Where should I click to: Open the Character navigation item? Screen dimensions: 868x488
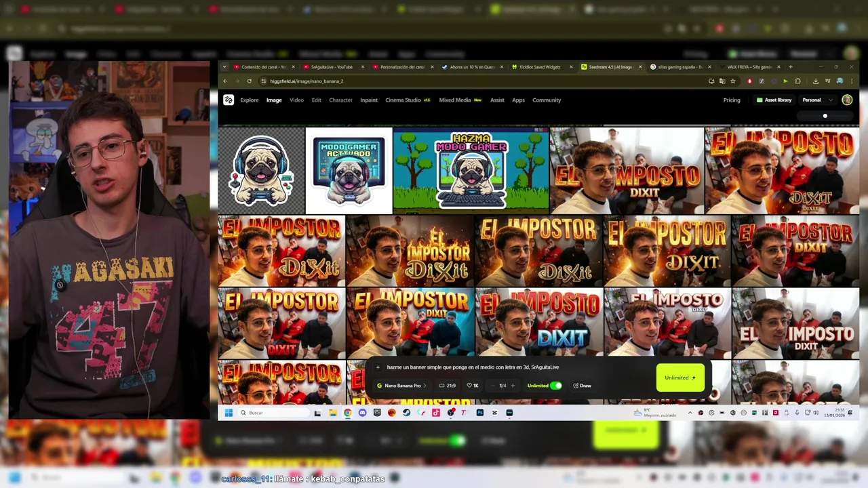point(340,100)
